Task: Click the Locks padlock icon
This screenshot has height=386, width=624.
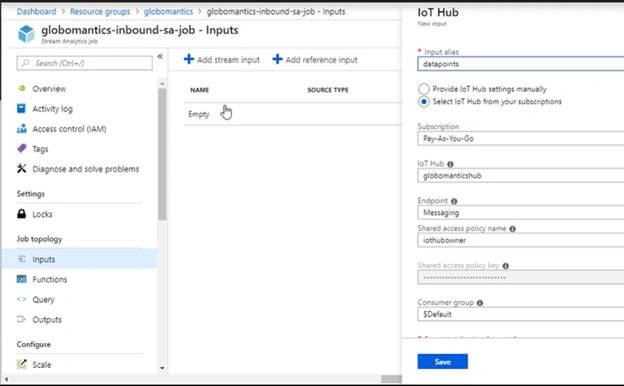Action: coord(21,214)
